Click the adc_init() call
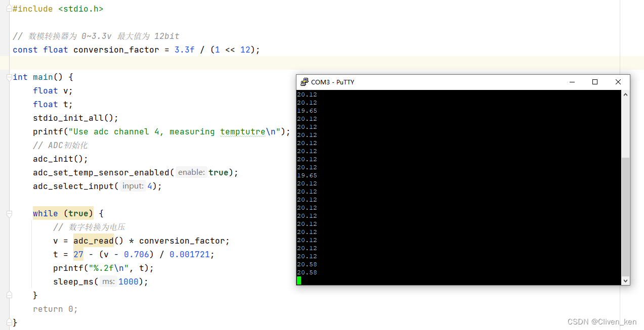 tap(60, 159)
